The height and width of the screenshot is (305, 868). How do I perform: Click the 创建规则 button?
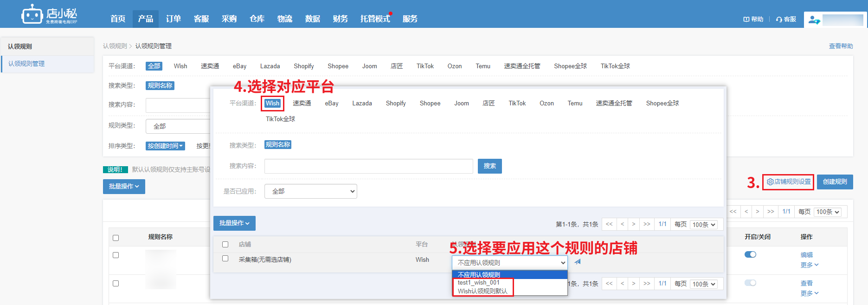[x=835, y=182]
